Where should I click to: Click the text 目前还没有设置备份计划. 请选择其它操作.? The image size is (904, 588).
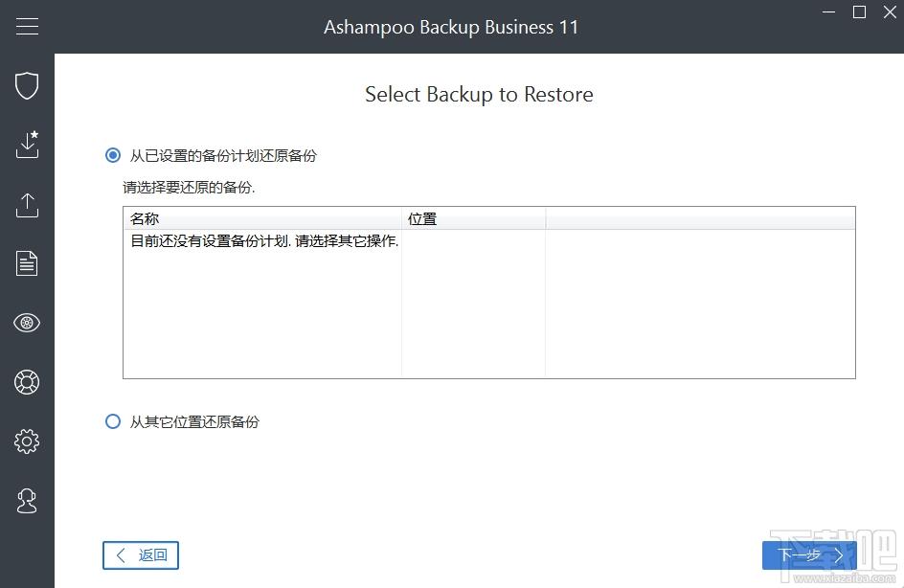click(264, 241)
